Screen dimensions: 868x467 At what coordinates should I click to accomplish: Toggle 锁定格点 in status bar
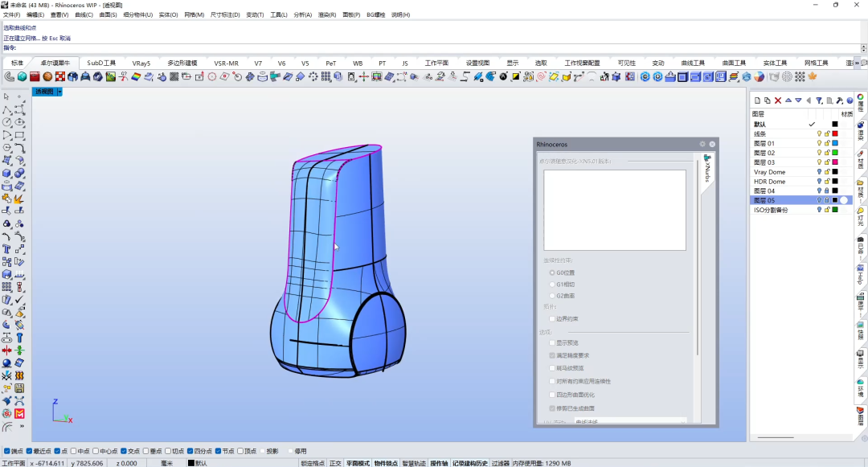[313, 463]
